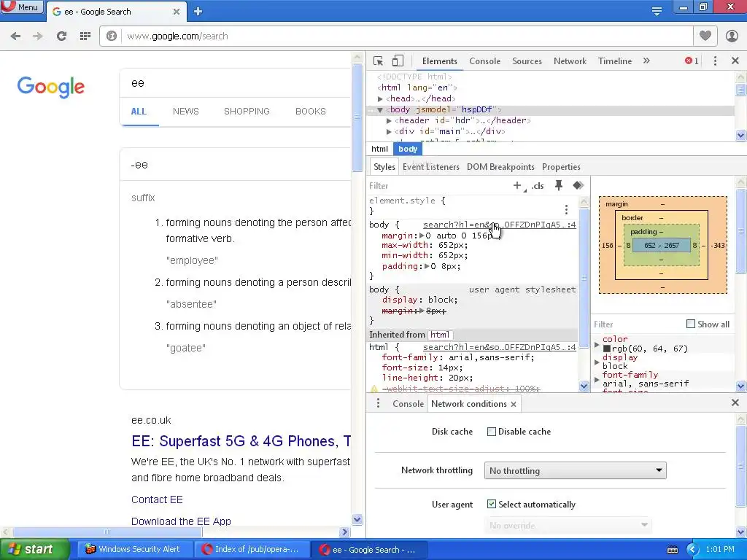The height and width of the screenshot is (560, 747).
Task: Expand the div id="main" node
Action: (x=390, y=132)
